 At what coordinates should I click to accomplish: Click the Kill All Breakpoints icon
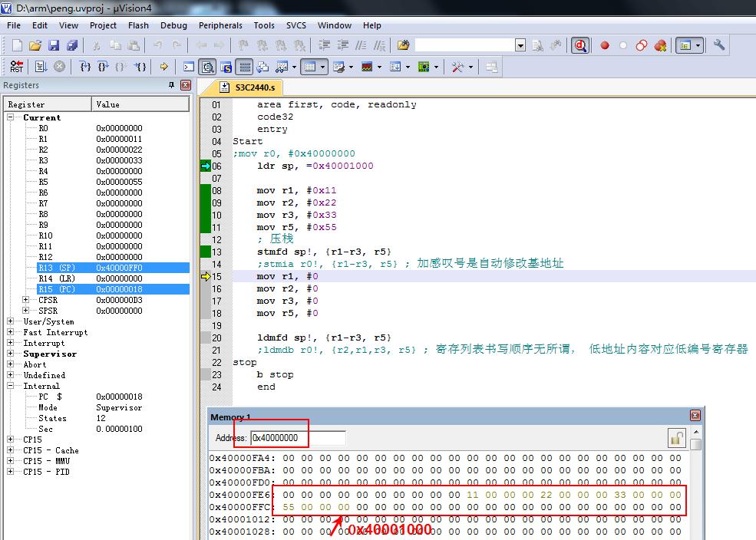click(x=660, y=45)
